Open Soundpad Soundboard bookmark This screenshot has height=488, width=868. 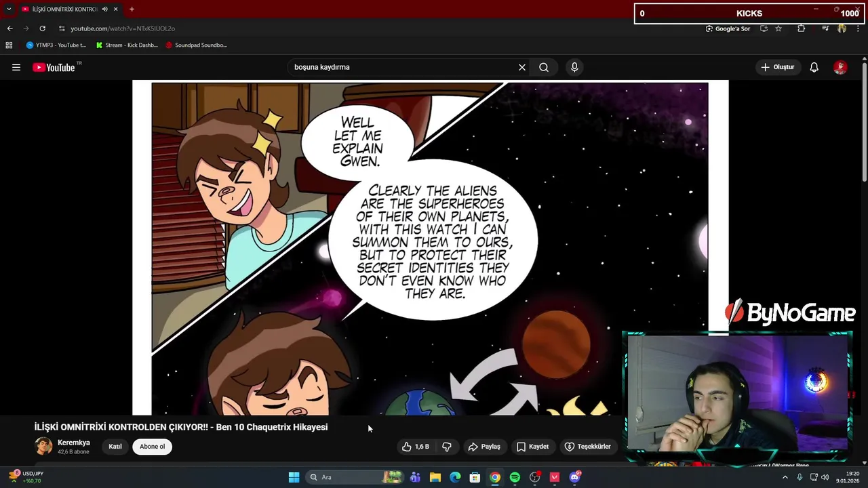coord(197,45)
